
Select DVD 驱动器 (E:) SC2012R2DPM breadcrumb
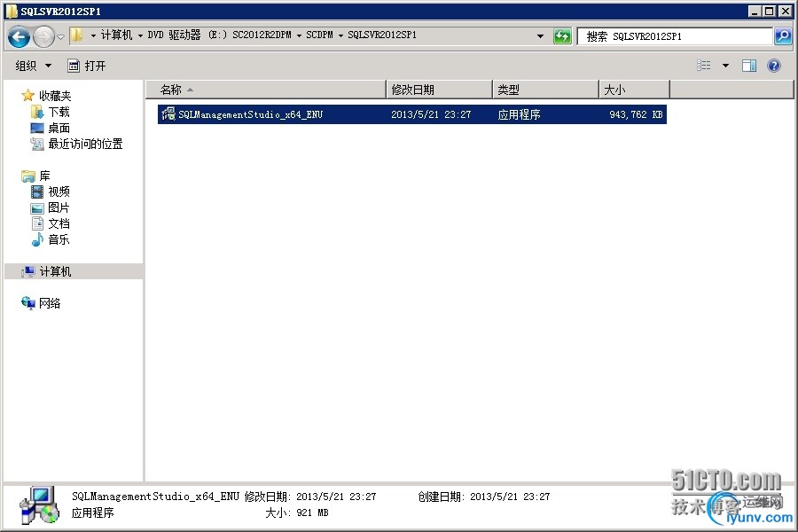point(219,35)
